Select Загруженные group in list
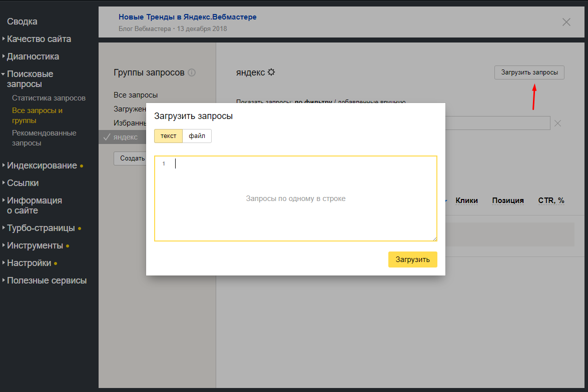This screenshot has height=392, width=588. 130,109
